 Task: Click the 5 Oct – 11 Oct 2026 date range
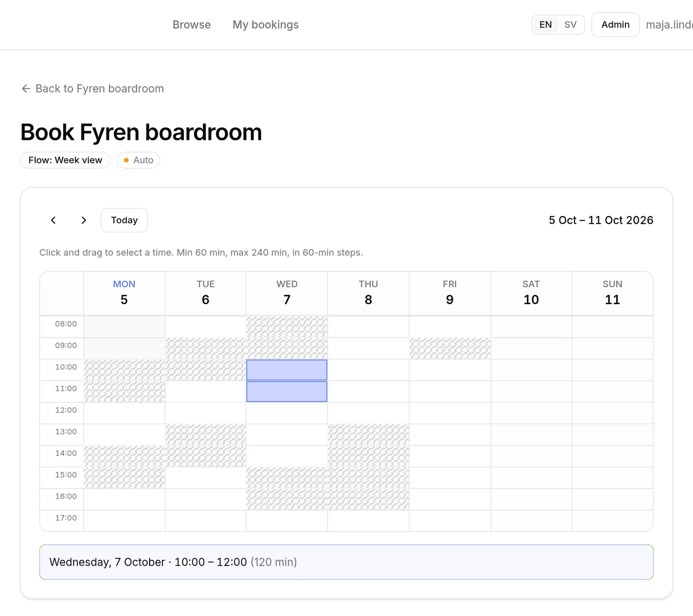pos(601,220)
